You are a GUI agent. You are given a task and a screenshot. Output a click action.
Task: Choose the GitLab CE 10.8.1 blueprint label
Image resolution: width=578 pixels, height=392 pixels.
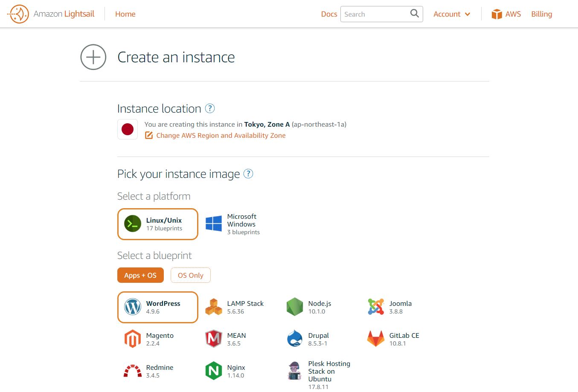point(404,339)
